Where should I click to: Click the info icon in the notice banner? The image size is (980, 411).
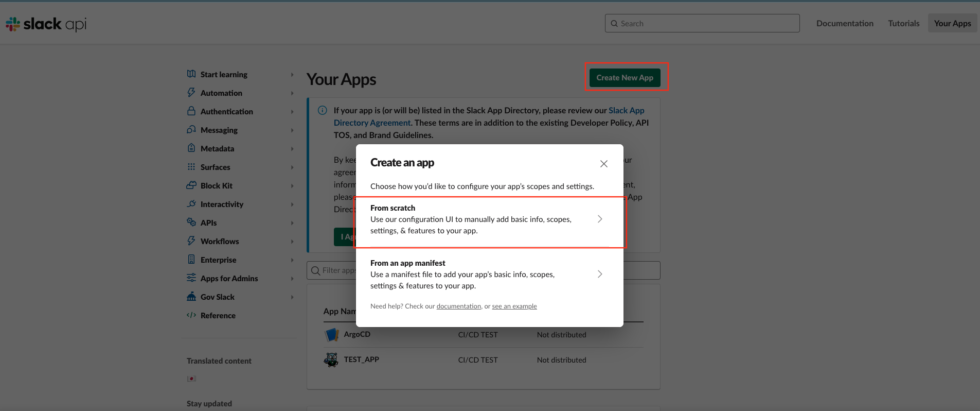coord(323,110)
